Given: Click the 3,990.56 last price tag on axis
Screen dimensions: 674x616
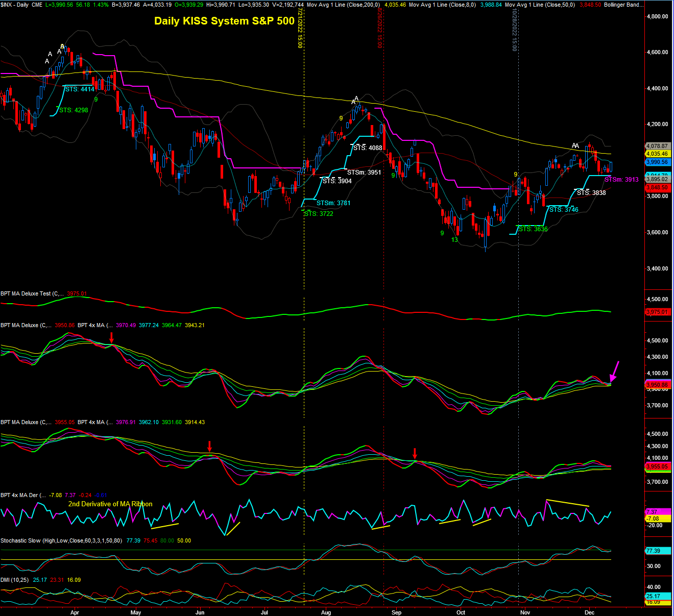Looking at the screenshot, I should coord(657,162).
